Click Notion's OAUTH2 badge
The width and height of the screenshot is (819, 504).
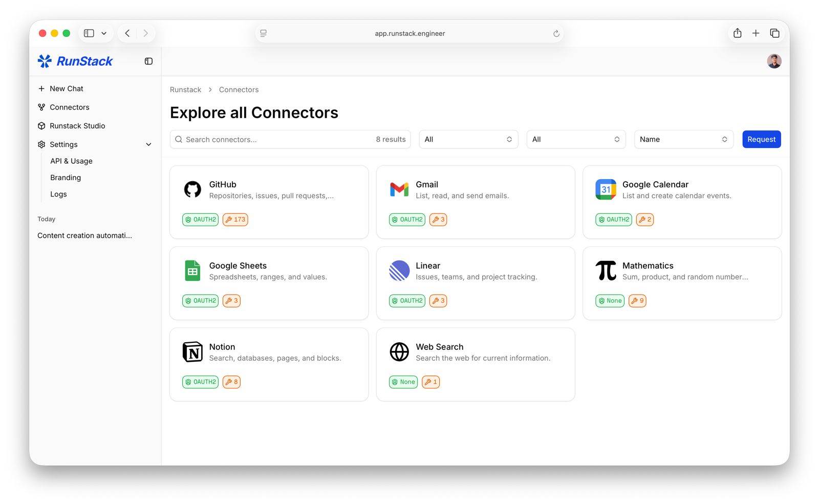[200, 382]
